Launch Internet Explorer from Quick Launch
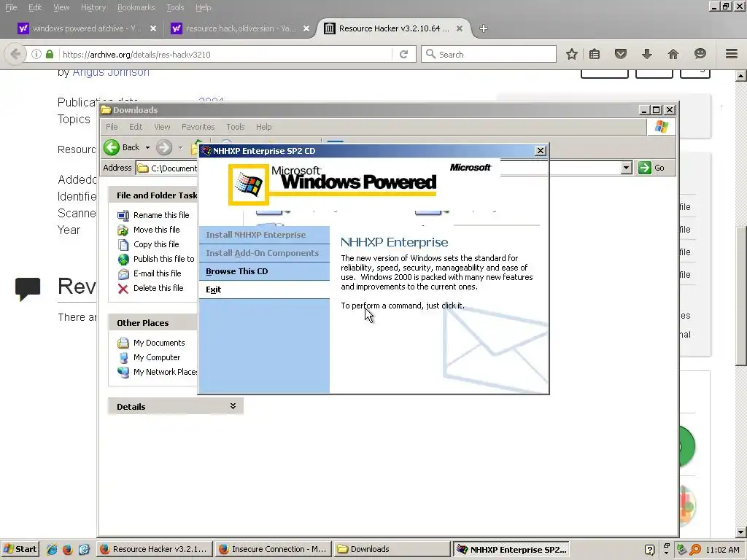Image resolution: width=747 pixels, height=560 pixels. (52, 550)
